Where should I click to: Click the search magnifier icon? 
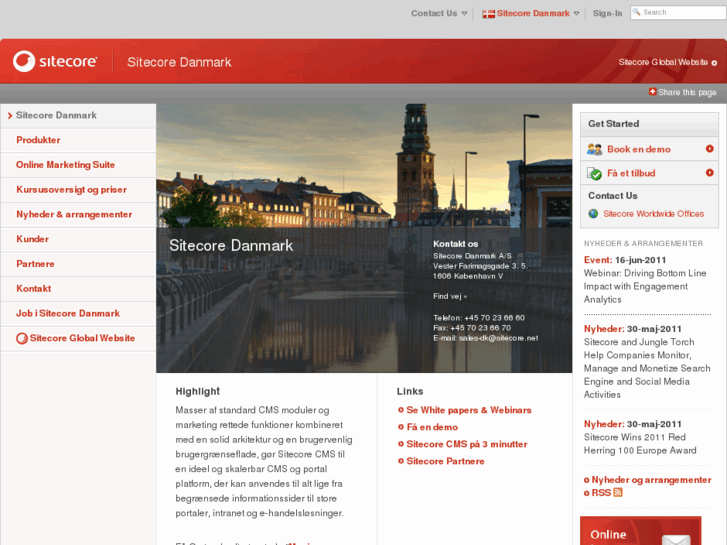tap(637, 12)
